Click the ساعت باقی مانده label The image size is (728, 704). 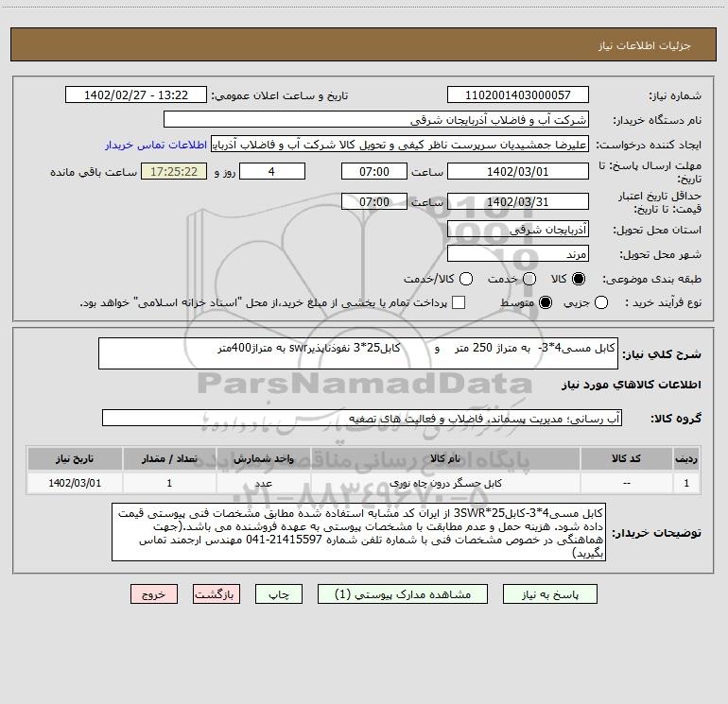click(94, 172)
